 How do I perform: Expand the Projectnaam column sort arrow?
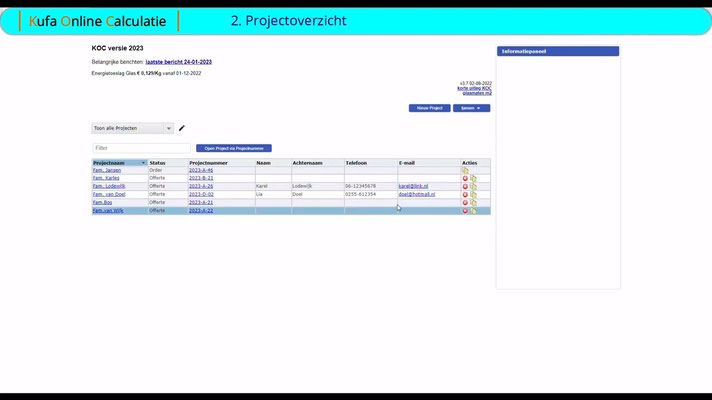click(143, 163)
